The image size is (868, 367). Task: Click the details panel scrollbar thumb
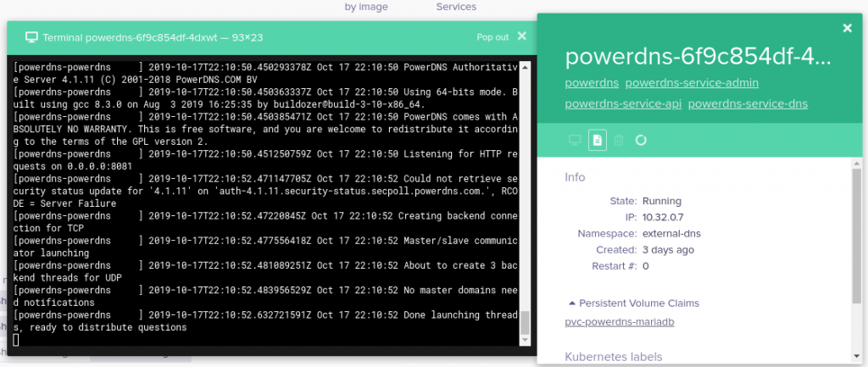tap(856, 236)
